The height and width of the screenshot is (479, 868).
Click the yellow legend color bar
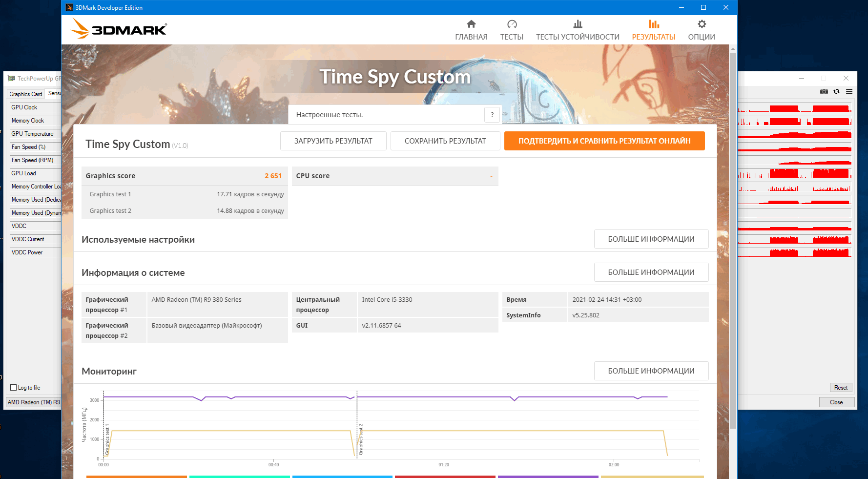click(652, 477)
